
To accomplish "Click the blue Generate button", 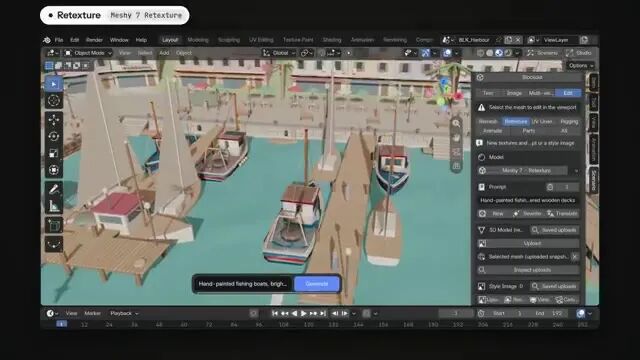I will [x=317, y=284].
